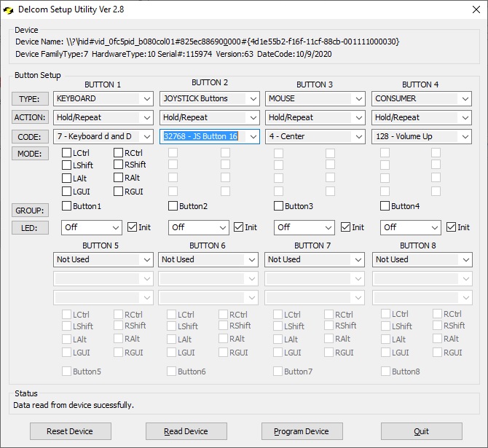This screenshot has height=448, width=488.
Task: Click the Device Name text line
Action: (208, 42)
